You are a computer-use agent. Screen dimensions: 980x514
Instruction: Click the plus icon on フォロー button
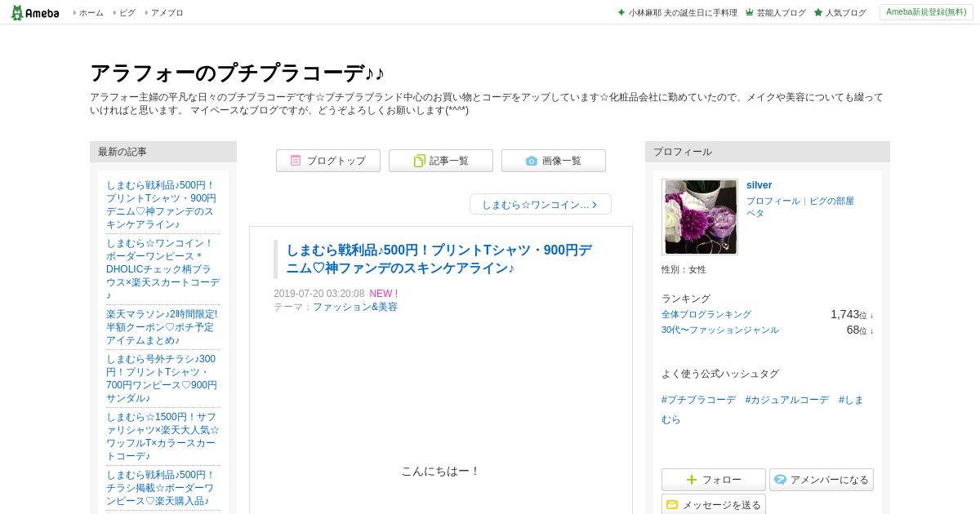tap(692, 480)
